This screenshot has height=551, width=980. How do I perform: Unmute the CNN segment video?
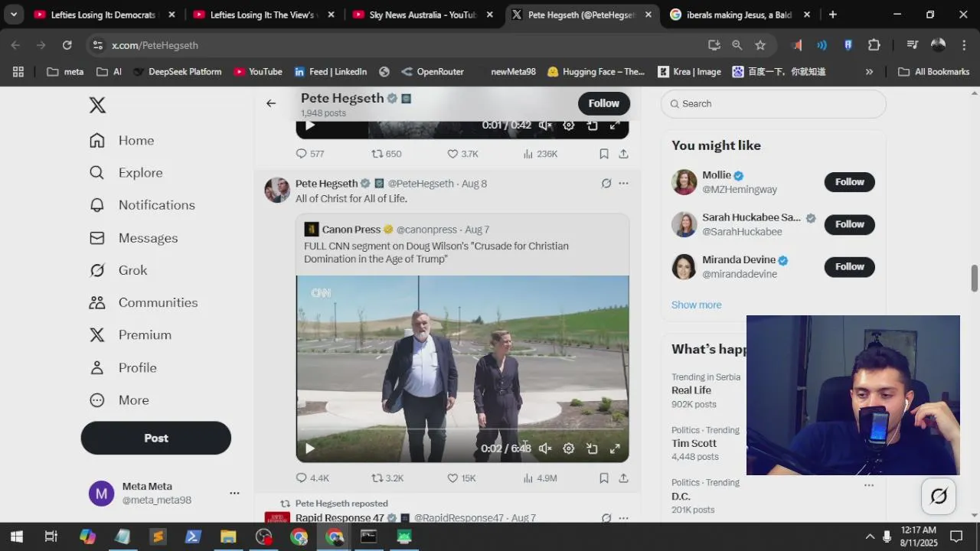tap(545, 448)
